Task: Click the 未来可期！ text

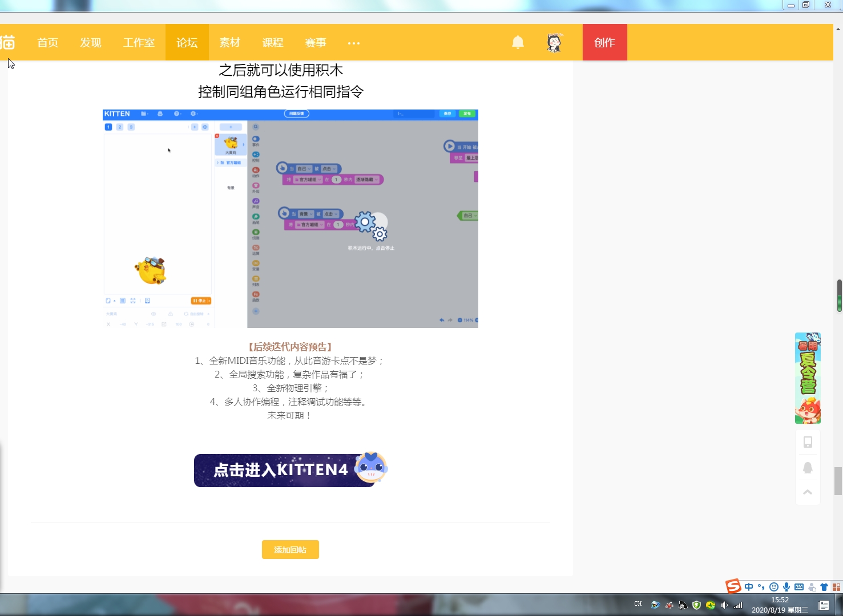Action: click(290, 415)
